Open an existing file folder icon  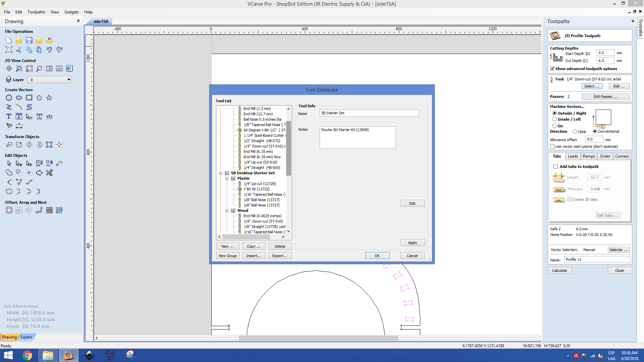(19, 40)
